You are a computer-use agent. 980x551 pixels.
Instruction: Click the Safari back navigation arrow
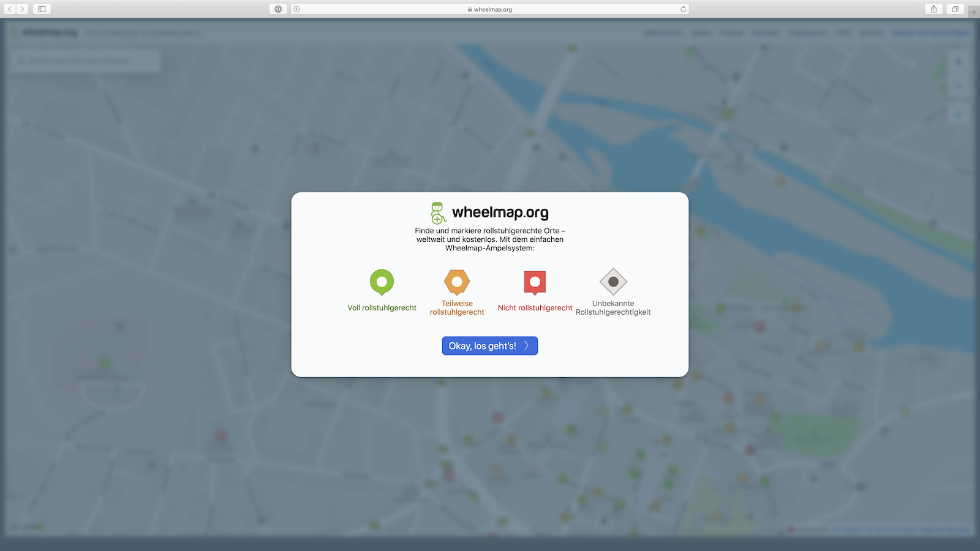[10, 9]
